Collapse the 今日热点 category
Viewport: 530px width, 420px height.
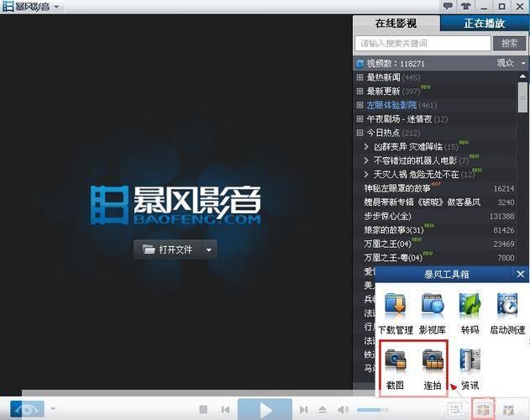click(360, 133)
